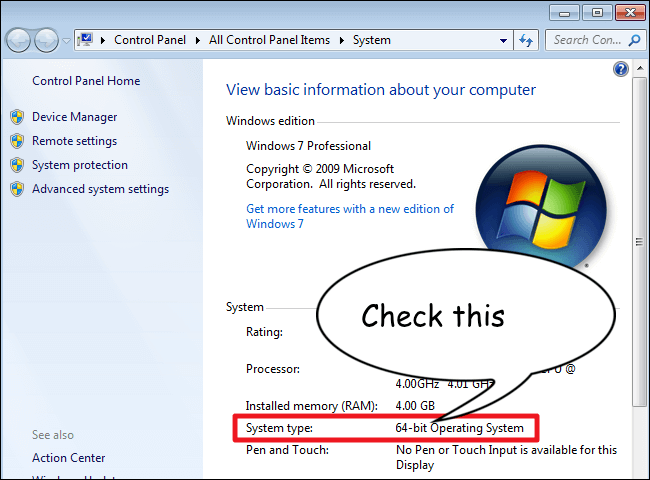
Task: Select All Control Panel Items breadcrumb
Action: pos(269,40)
